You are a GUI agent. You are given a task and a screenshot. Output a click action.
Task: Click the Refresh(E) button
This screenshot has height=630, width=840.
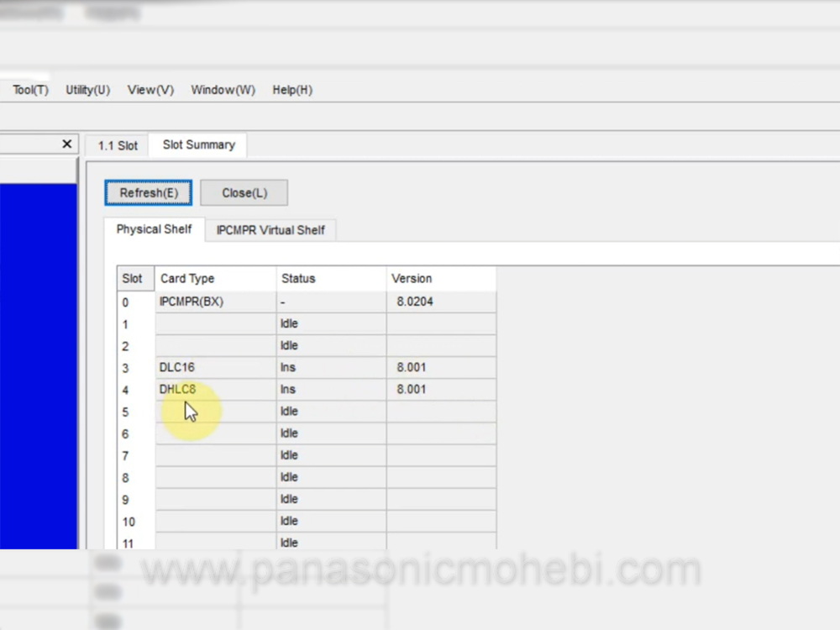click(x=149, y=192)
